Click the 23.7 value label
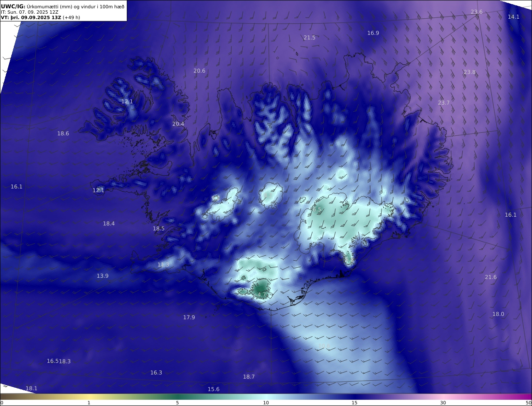 443,103
